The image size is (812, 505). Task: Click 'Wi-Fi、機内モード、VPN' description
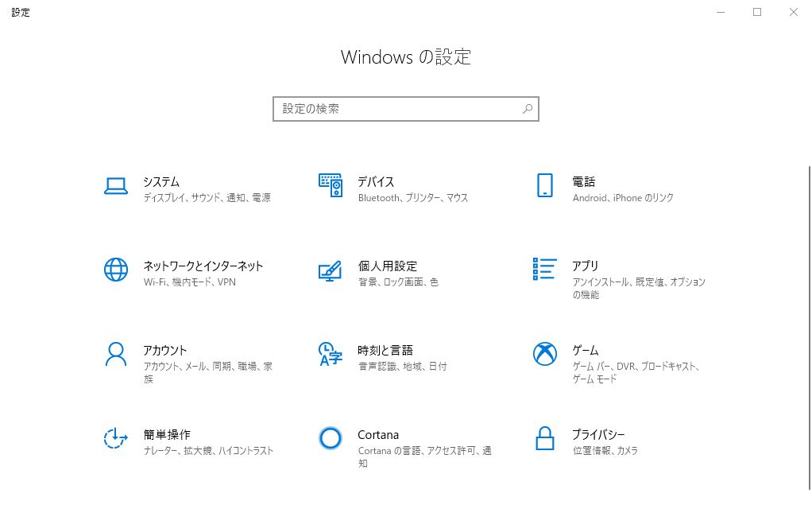coord(190,282)
